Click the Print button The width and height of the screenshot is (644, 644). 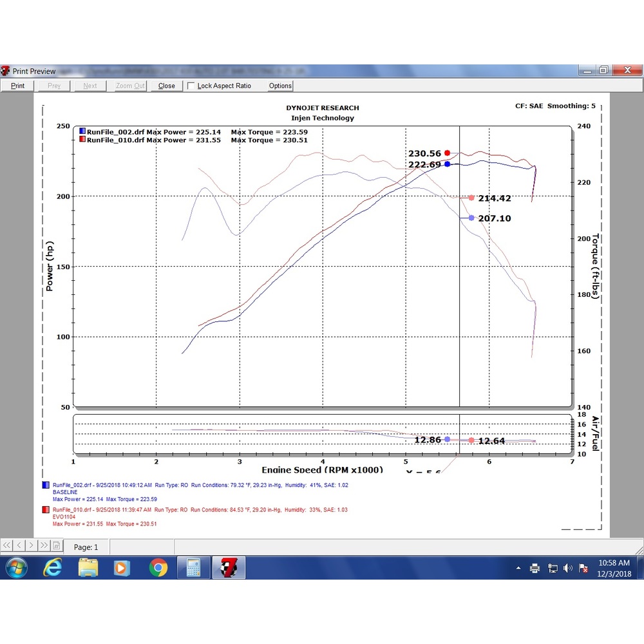(x=17, y=86)
